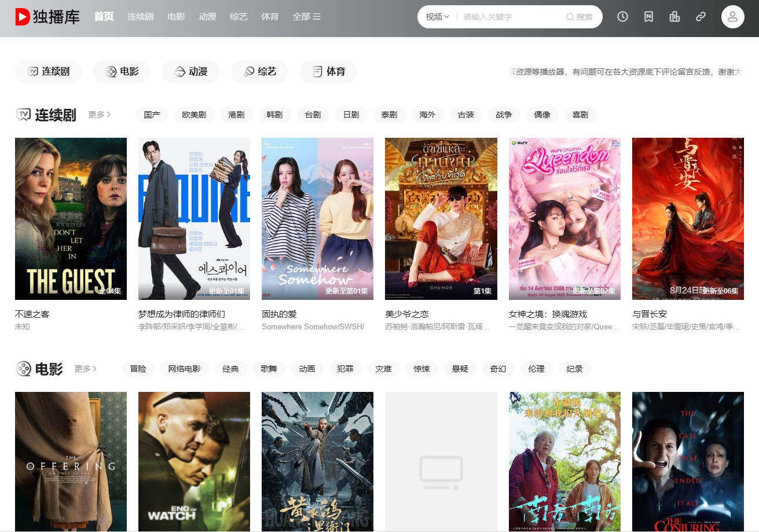Viewport: 759px width, 532px height.
Task: Click the keyword search input field
Action: pyautogui.click(x=509, y=17)
